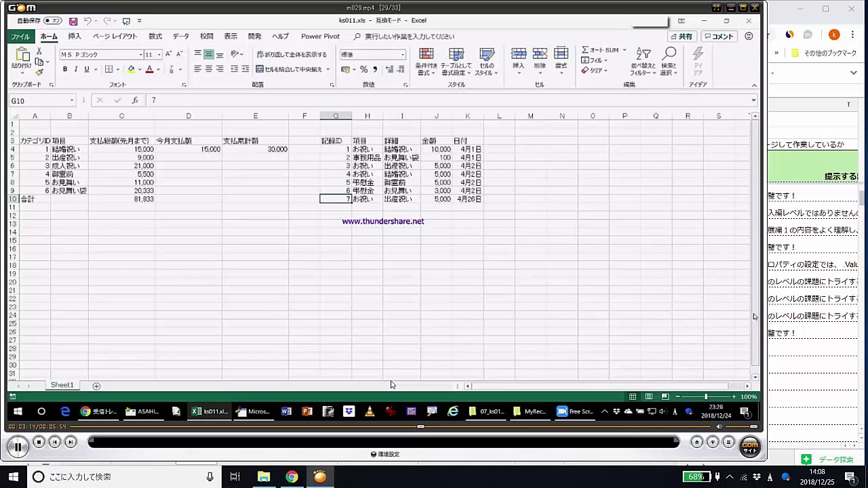The image size is (868, 488).
Task: Click the Share button
Action: tap(682, 37)
